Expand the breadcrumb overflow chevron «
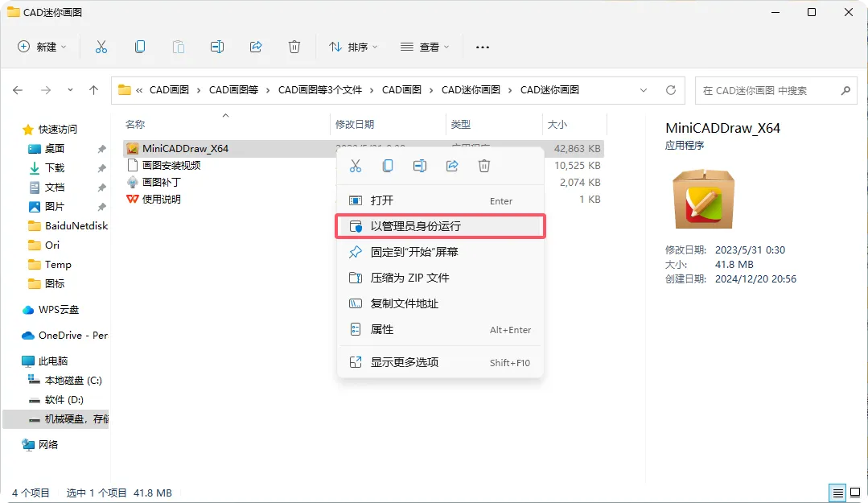This screenshot has width=868, height=503. pyautogui.click(x=139, y=90)
